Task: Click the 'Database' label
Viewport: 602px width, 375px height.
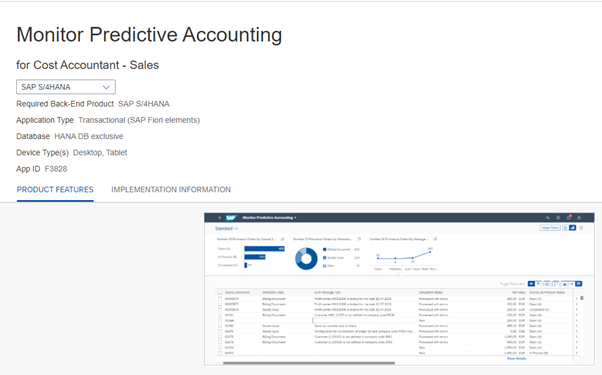Action: point(33,136)
